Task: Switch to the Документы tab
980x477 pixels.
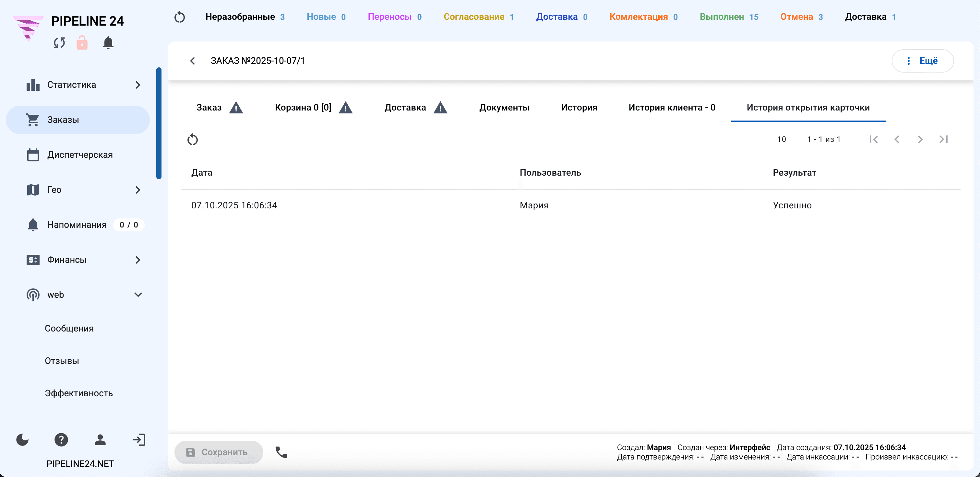Action: 505,108
